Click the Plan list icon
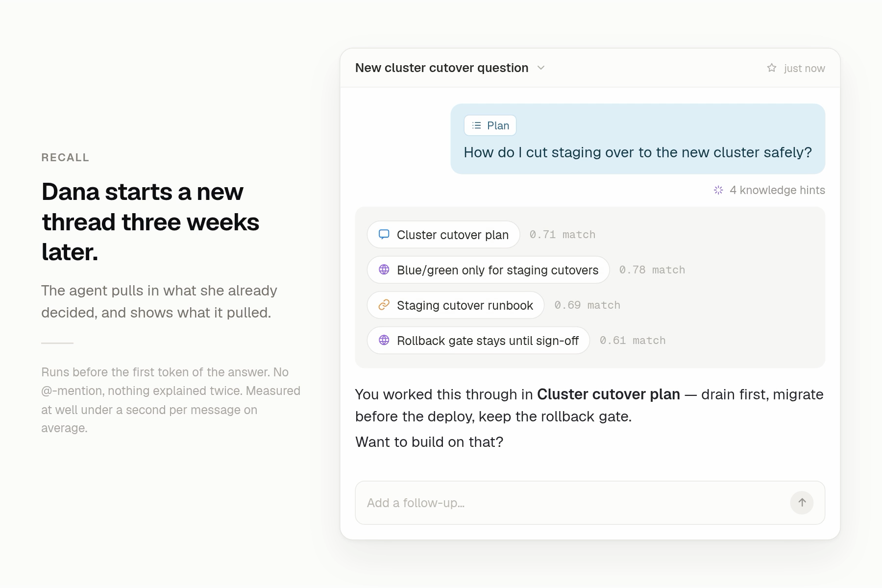The height and width of the screenshot is (588, 882). click(x=477, y=125)
